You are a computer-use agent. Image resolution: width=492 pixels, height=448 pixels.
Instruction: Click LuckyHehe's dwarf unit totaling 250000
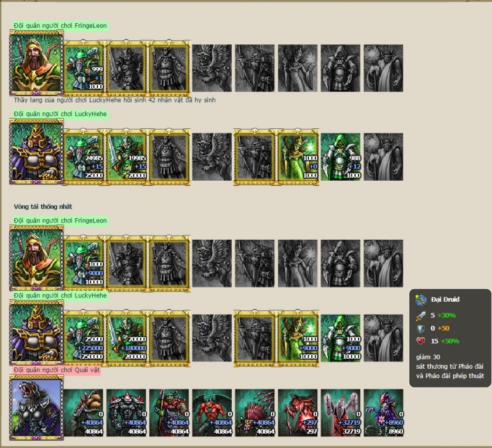coord(84,338)
